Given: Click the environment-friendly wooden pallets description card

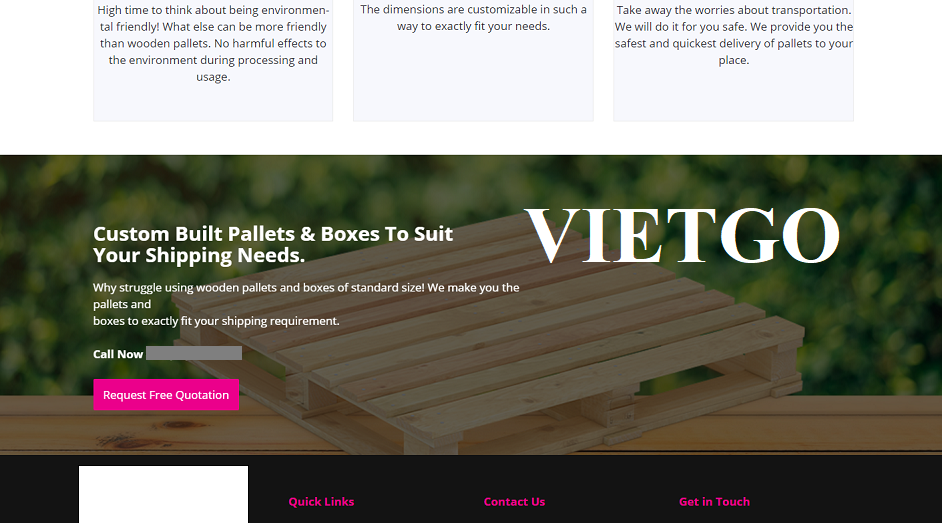Looking at the screenshot, I should [x=213, y=60].
